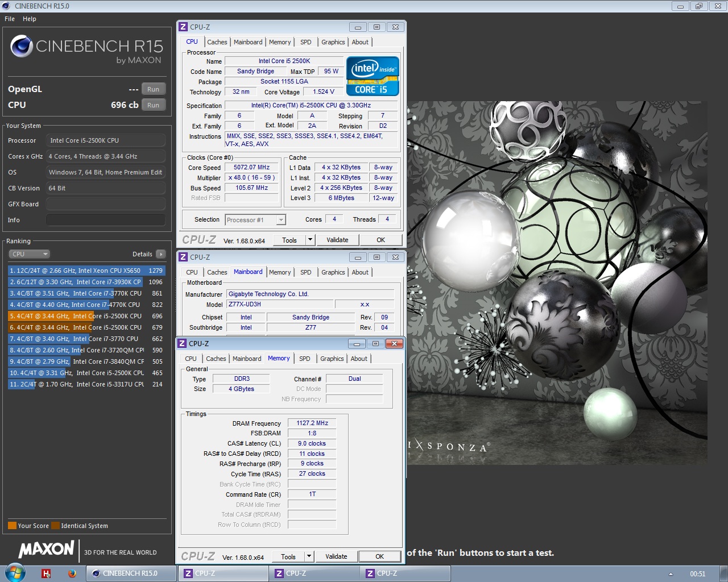Click the rendered spheres benchmark image
Viewport: 728px width, 582px height.
557,282
